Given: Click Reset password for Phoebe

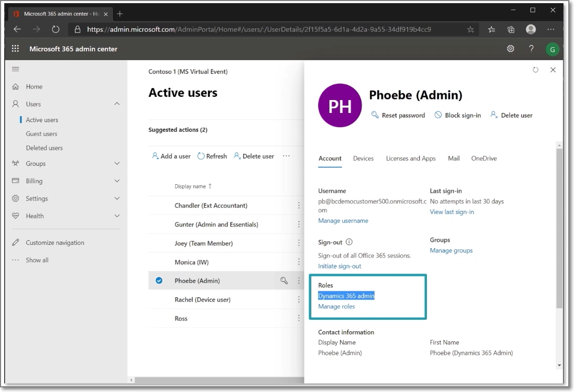Looking at the screenshot, I should [x=398, y=115].
